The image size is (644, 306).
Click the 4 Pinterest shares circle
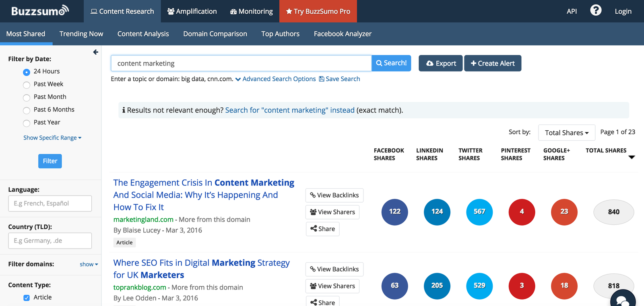pyautogui.click(x=522, y=212)
